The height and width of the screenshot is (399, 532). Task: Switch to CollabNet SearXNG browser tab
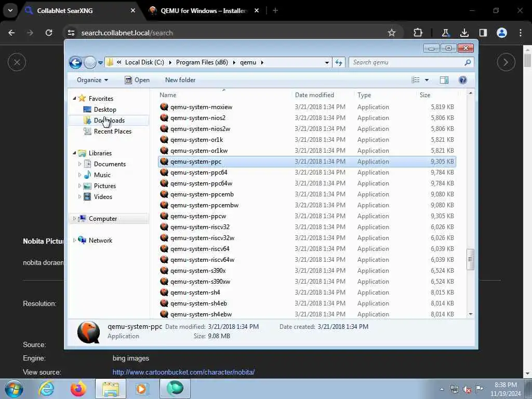point(79,11)
